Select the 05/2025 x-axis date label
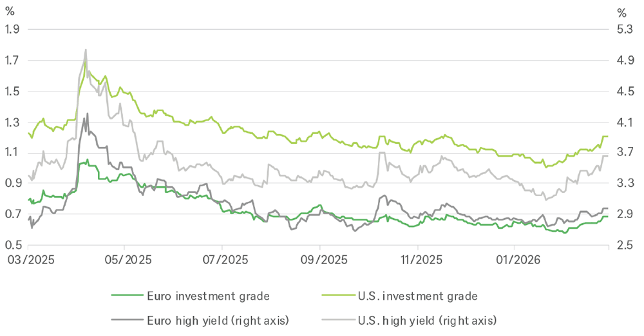The image size is (644, 336). (x=124, y=259)
